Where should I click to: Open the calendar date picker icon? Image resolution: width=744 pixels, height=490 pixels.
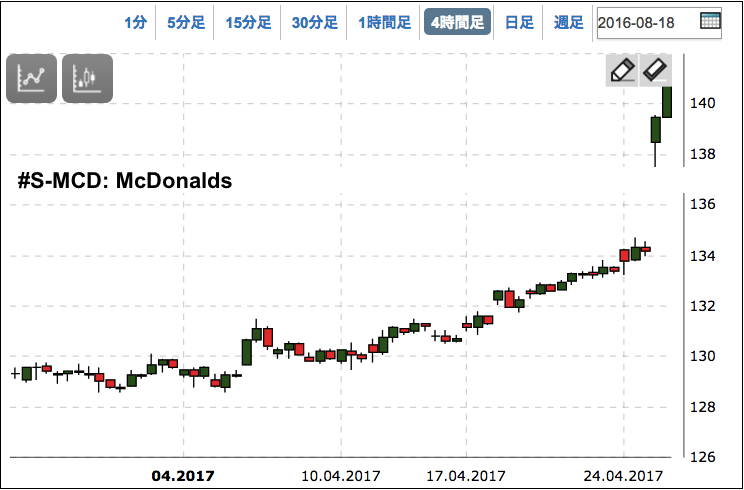[x=710, y=21]
